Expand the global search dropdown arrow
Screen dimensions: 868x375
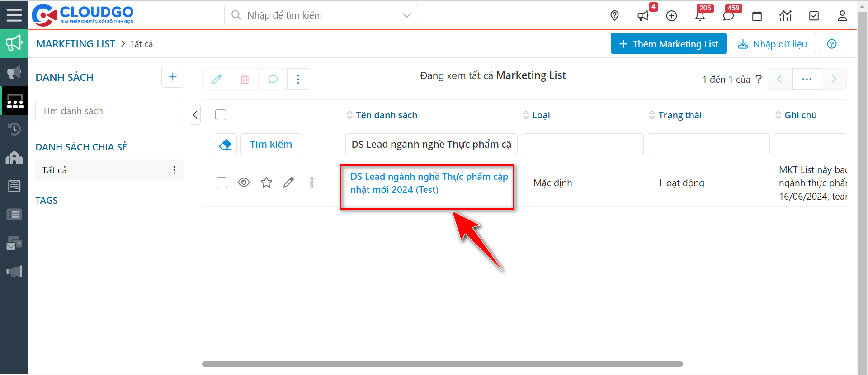click(x=406, y=15)
